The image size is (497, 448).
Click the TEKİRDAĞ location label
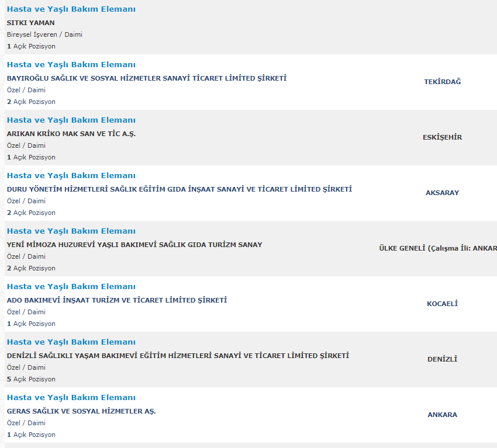coord(442,82)
